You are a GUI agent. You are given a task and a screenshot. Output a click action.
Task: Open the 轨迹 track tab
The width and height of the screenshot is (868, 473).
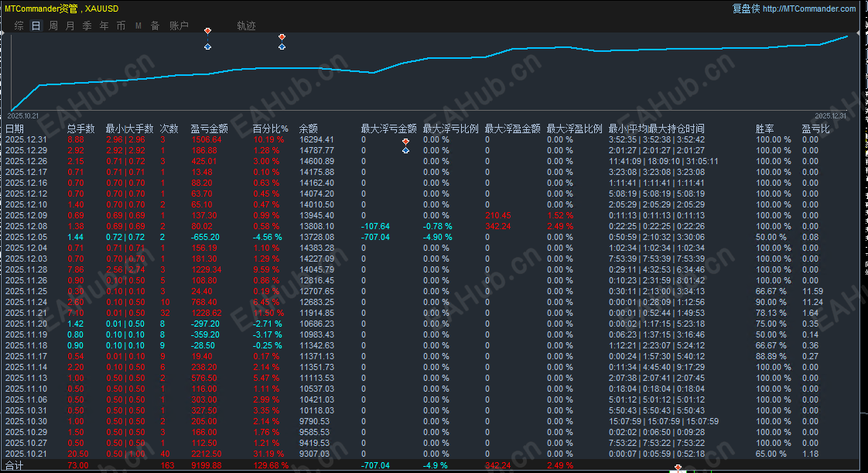246,26
